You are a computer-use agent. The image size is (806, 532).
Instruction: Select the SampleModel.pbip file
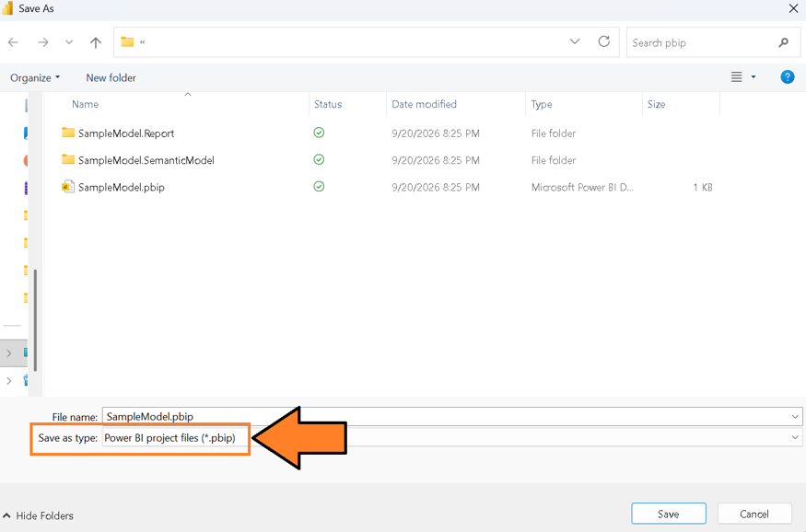(x=122, y=188)
